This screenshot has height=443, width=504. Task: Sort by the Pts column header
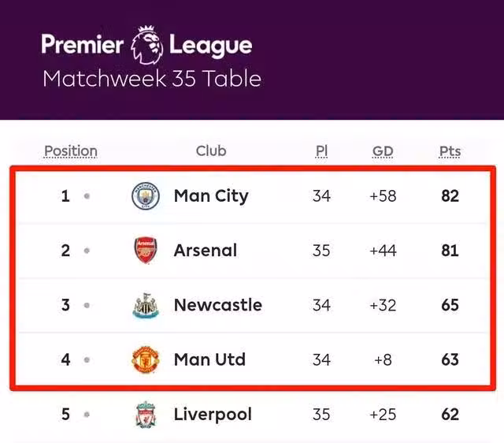[x=450, y=151]
